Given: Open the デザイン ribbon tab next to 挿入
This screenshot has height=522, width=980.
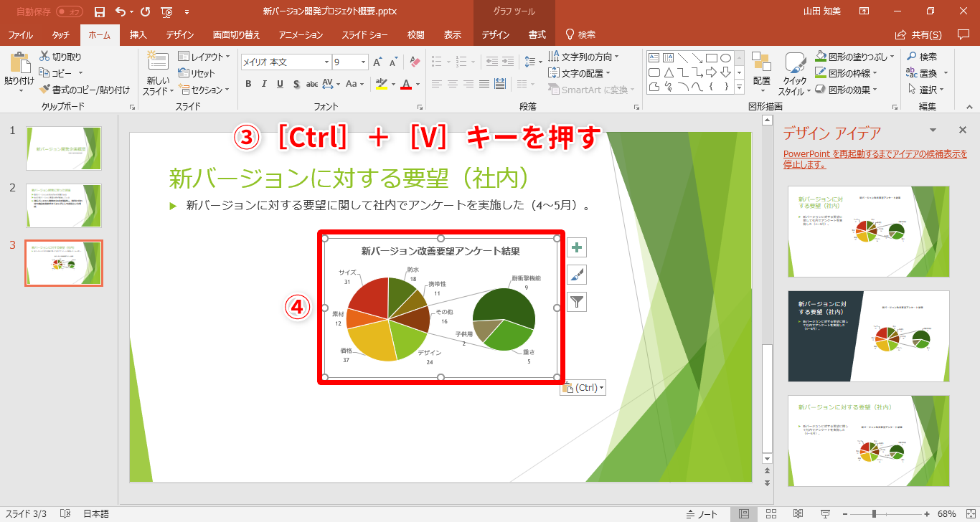Looking at the screenshot, I should tap(180, 34).
